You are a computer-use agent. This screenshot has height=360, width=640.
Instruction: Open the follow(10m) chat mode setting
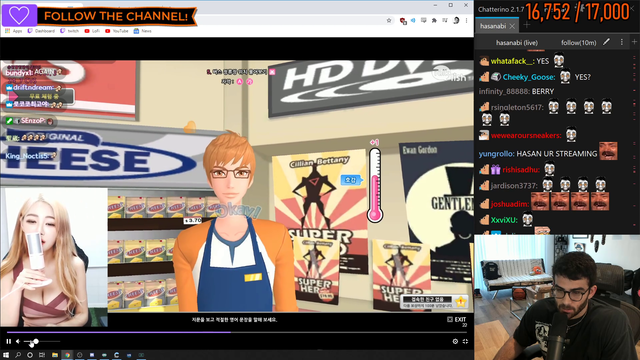578,42
